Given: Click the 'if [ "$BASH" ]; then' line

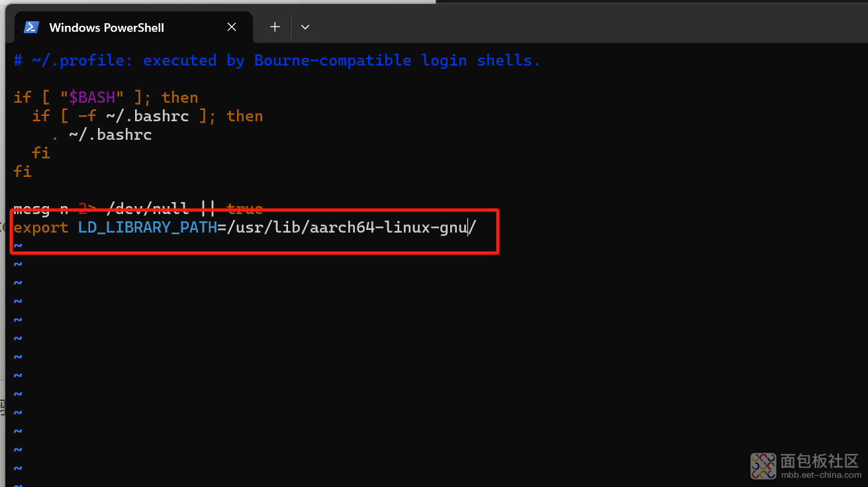Looking at the screenshot, I should [106, 97].
